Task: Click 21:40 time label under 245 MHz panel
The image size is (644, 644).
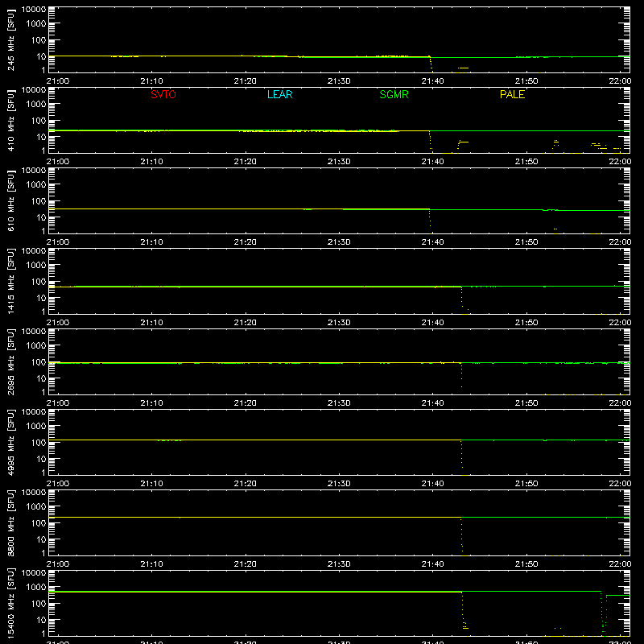Action: 432,81
